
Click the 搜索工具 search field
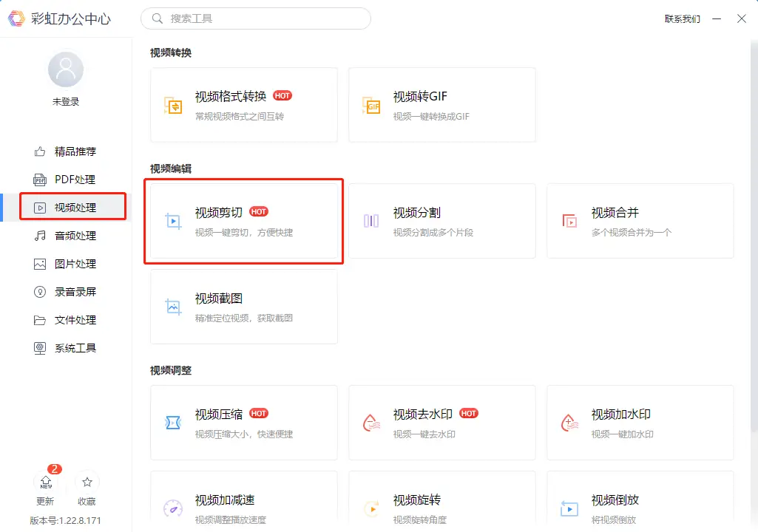coord(256,18)
